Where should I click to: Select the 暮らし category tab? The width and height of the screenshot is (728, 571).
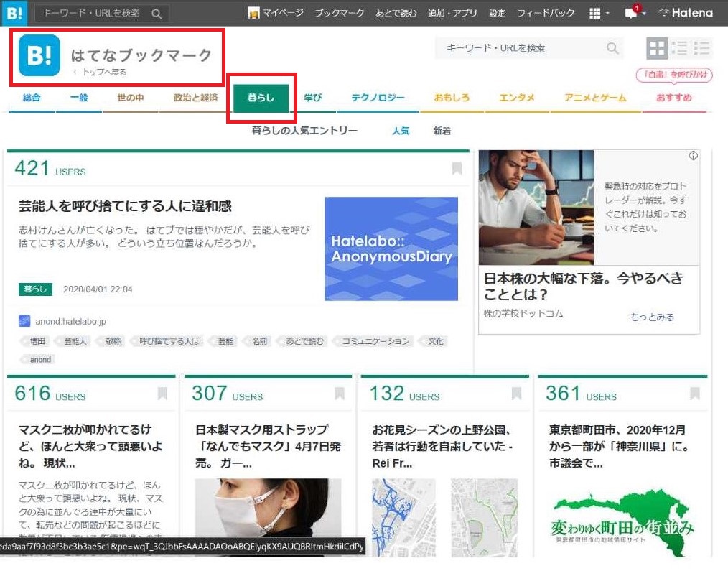click(261, 98)
